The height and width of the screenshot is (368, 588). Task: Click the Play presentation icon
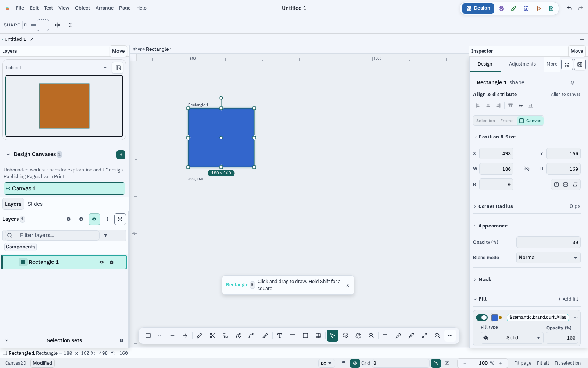pos(539,8)
